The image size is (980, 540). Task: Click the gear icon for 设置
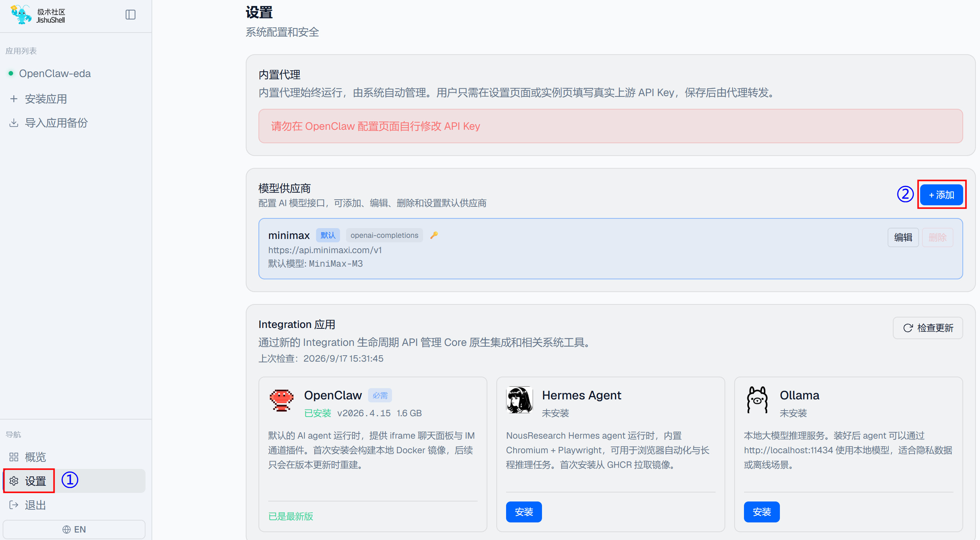14,481
